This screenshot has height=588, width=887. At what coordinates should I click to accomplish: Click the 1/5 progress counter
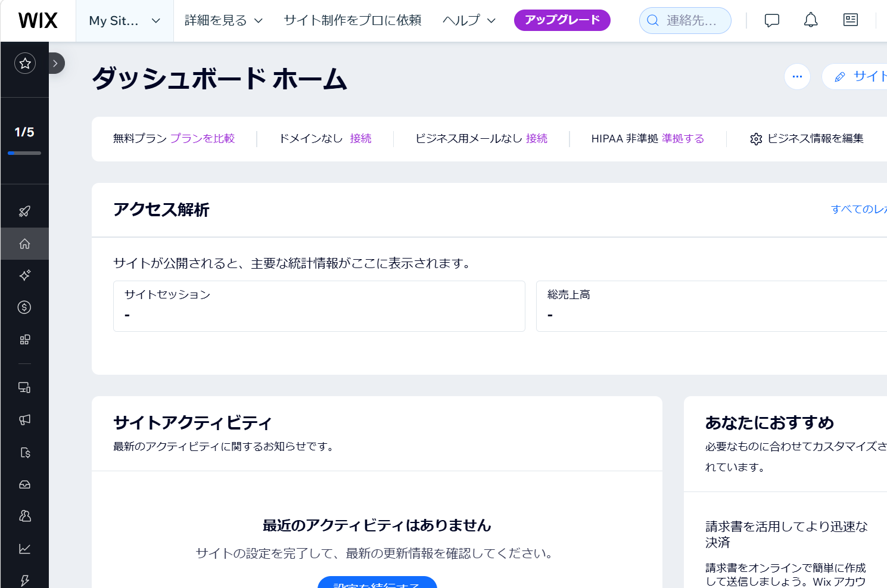coord(24,132)
